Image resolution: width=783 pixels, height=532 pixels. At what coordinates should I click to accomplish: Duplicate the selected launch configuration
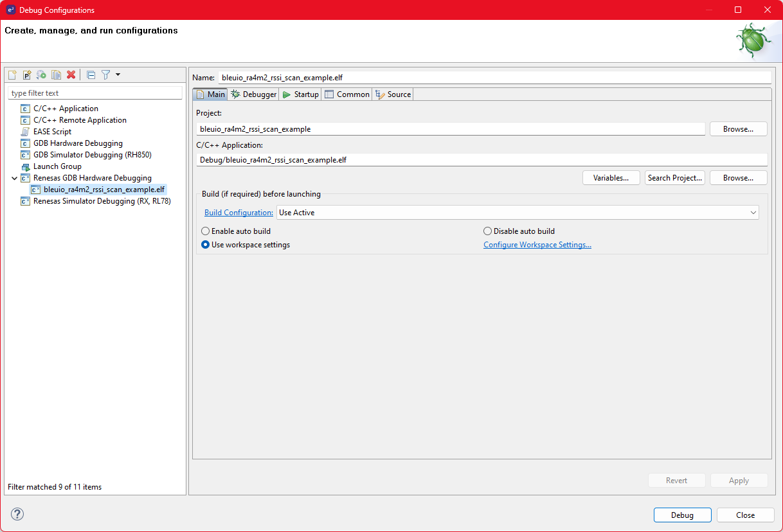click(x=56, y=75)
